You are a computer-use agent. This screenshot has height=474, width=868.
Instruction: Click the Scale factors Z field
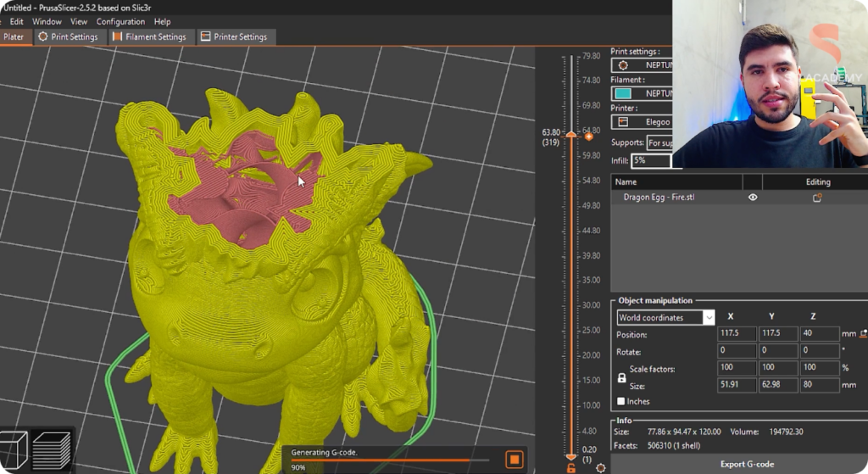click(820, 368)
